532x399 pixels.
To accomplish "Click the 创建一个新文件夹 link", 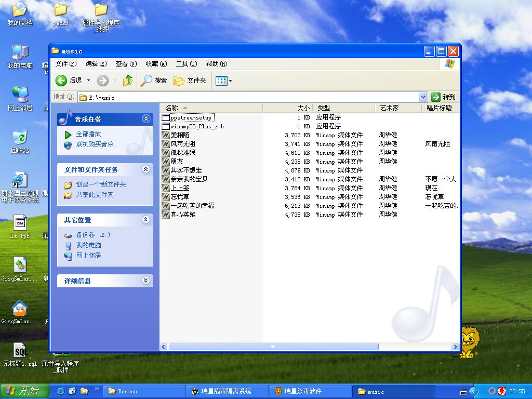I will 101,184.
